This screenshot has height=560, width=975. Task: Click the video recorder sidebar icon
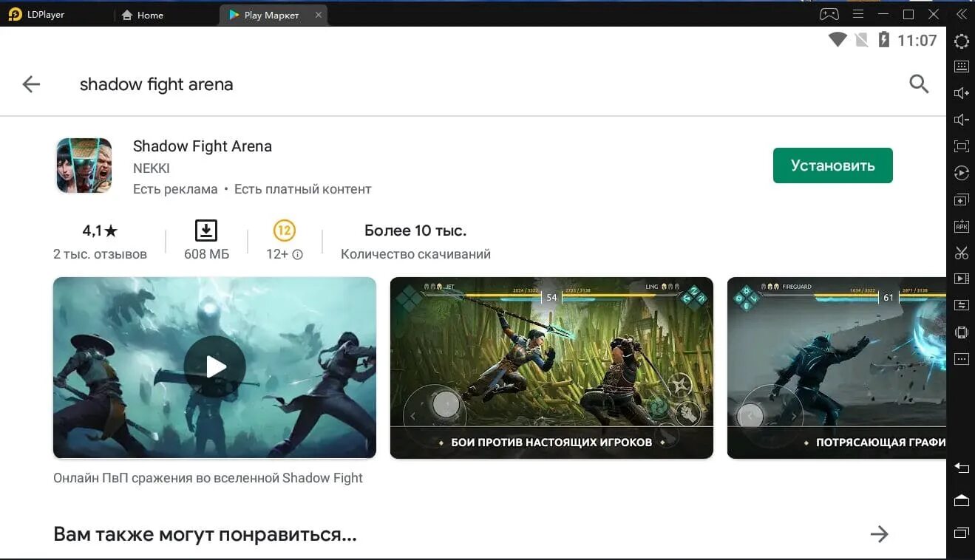[x=961, y=279]
